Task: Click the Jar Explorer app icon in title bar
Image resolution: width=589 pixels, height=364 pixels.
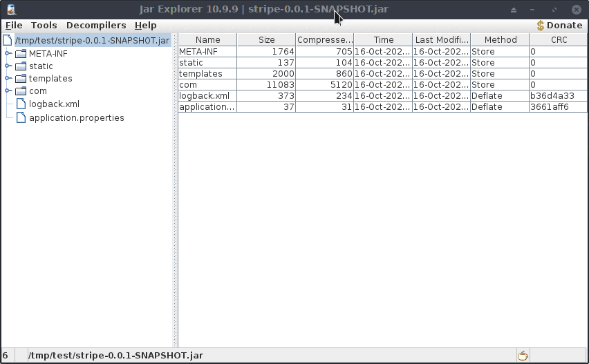Action: tap(12, 10)
